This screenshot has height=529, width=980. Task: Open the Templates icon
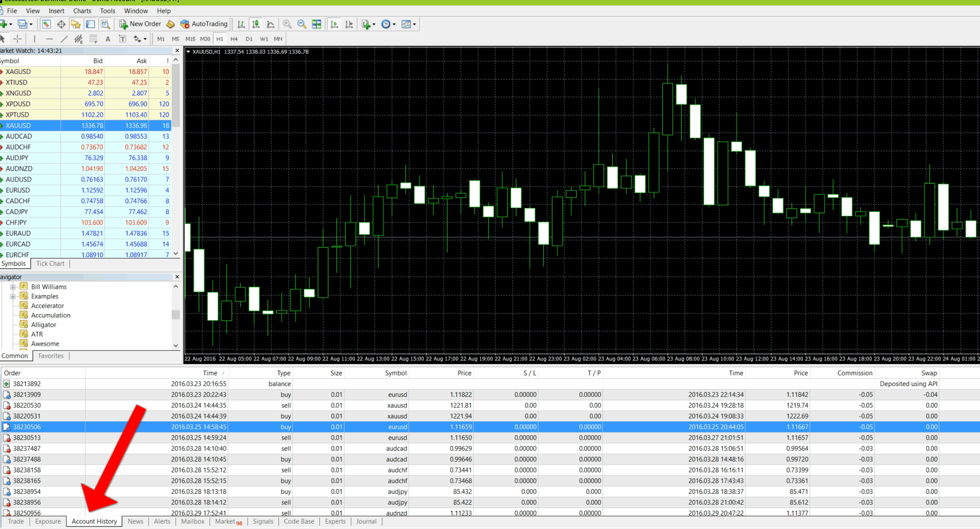point(406,24)
